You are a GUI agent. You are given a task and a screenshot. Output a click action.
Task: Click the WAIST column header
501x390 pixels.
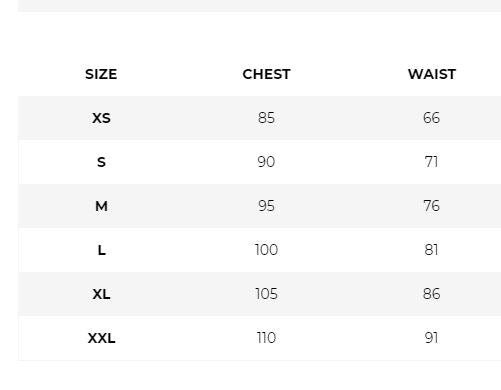point(432,74)
